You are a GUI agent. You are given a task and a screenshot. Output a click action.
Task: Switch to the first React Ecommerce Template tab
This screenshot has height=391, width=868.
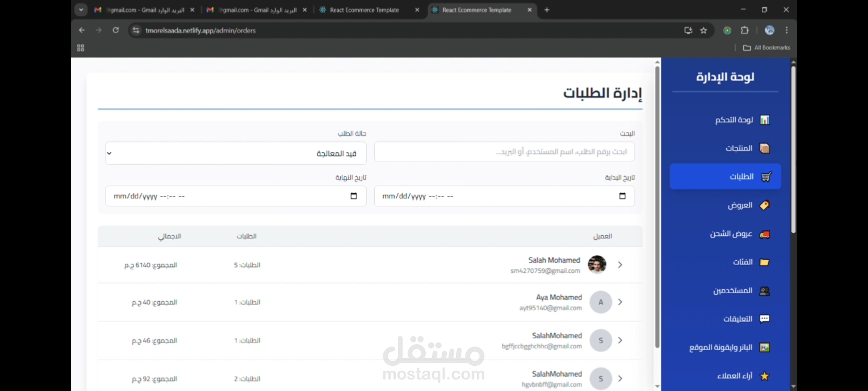[x=364, y=10]
